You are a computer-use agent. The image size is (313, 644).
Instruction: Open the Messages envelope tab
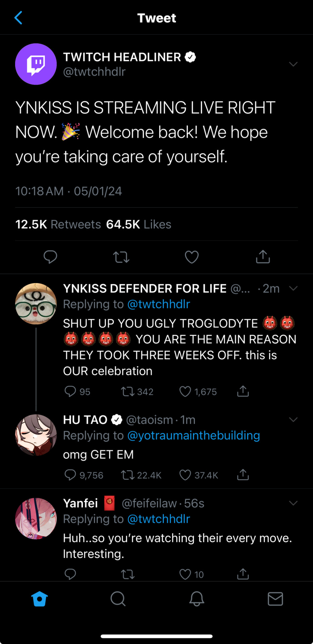coord(275,599)
